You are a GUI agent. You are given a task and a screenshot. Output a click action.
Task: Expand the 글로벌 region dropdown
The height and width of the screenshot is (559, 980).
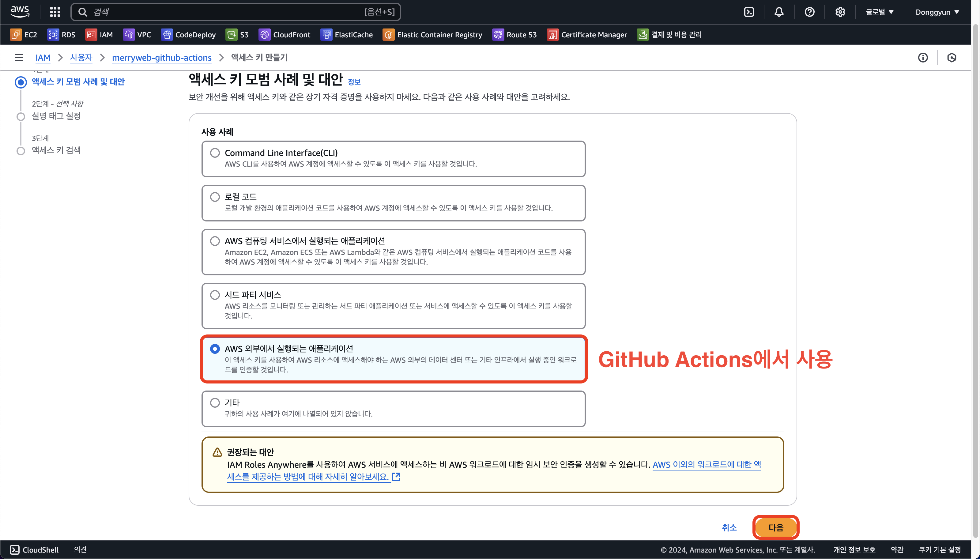[880, 12]
